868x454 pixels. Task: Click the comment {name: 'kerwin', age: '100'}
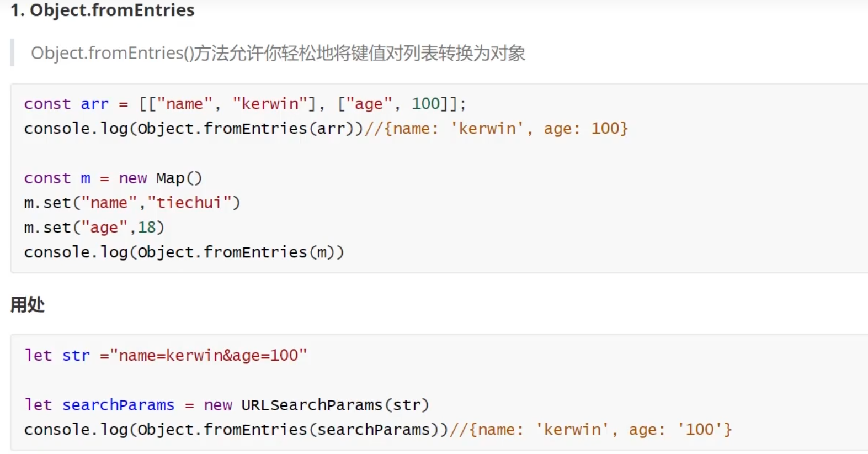point(591,430)
